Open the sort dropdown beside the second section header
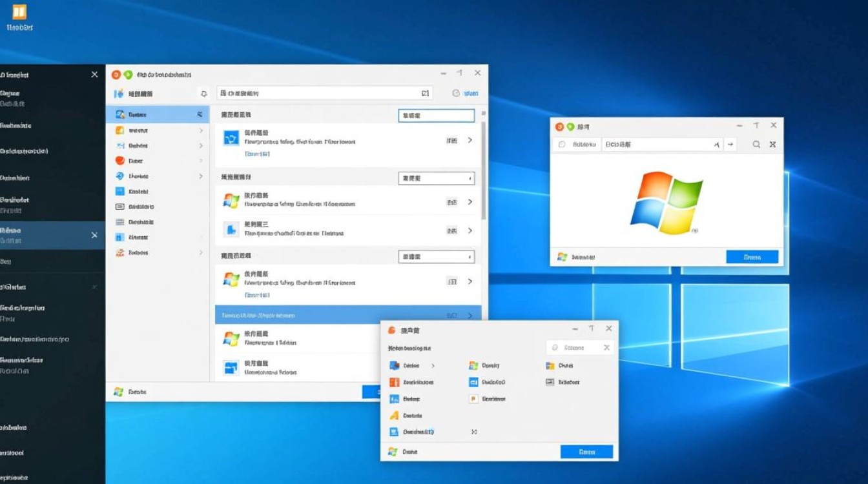The height and width of the screenshot is (484, 868). coord(436,177)
